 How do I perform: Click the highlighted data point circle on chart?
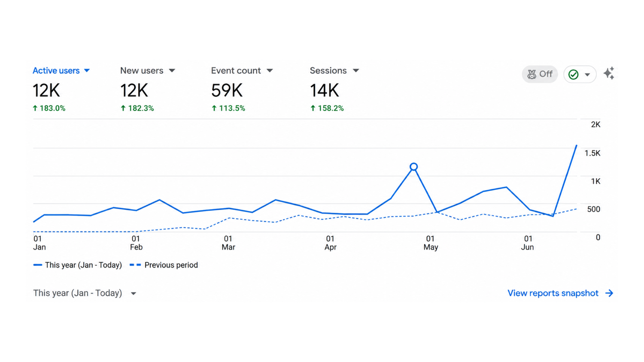tap(413, 167)
